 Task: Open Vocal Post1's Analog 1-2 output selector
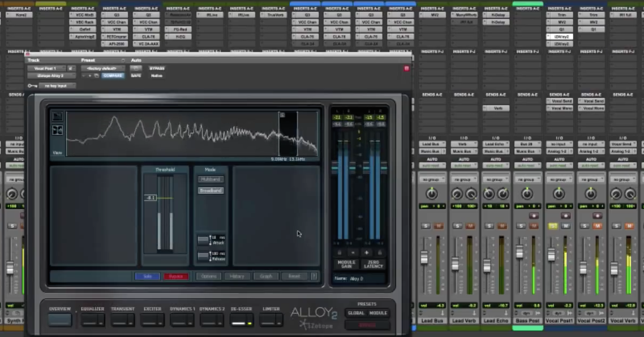[x=560, y=152]
